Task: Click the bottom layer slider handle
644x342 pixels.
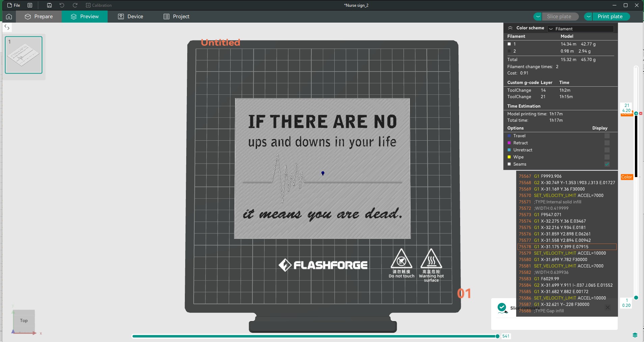Action: tap(636, 297)
